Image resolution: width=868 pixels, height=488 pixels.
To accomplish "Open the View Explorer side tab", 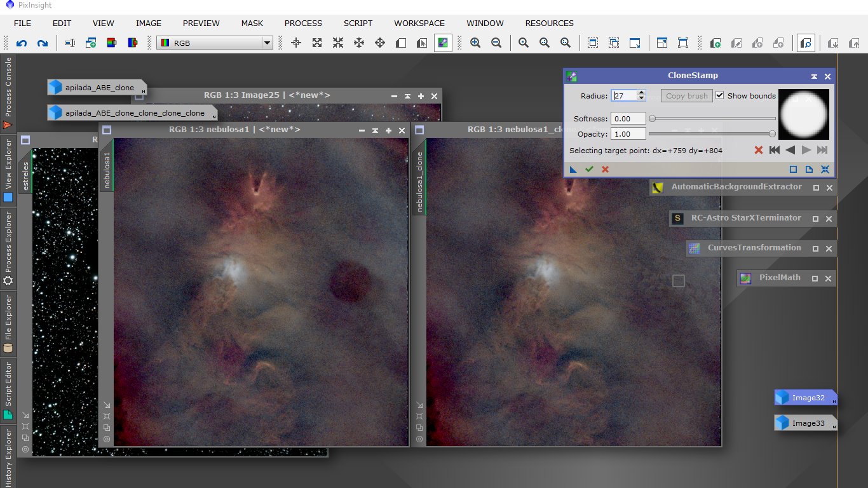I will tap(8, 172).
